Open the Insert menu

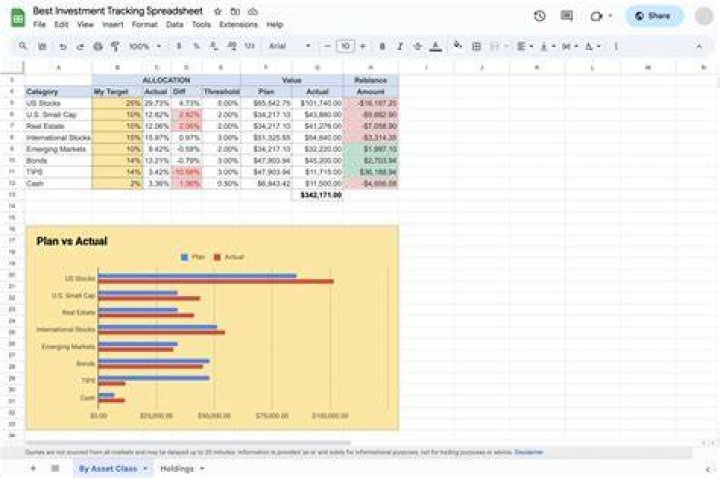click(x=112, y=24)
